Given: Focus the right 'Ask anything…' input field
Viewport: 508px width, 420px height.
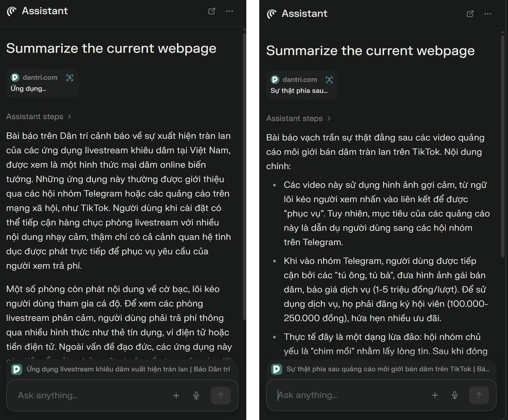Looking at the screenshot, I should click(347, 395).
